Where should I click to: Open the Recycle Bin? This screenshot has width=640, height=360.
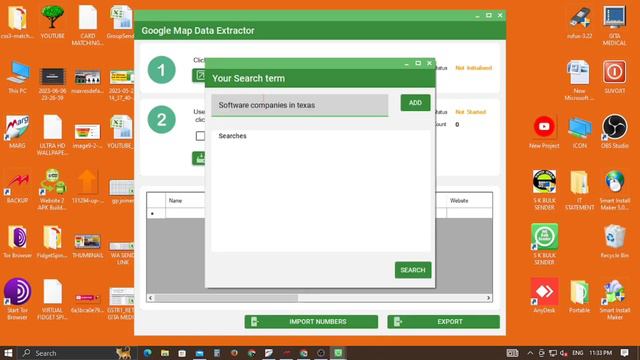pos(614,242)
